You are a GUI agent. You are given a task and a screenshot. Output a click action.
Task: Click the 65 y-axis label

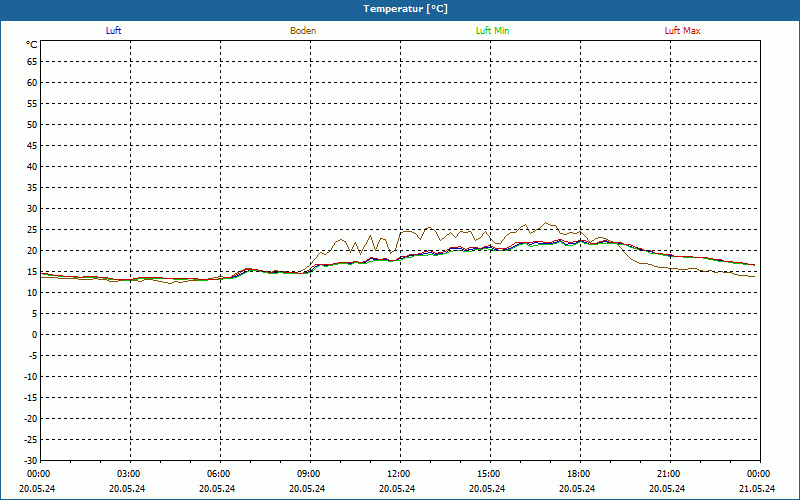pyautogui.click(x=32, y=62)
